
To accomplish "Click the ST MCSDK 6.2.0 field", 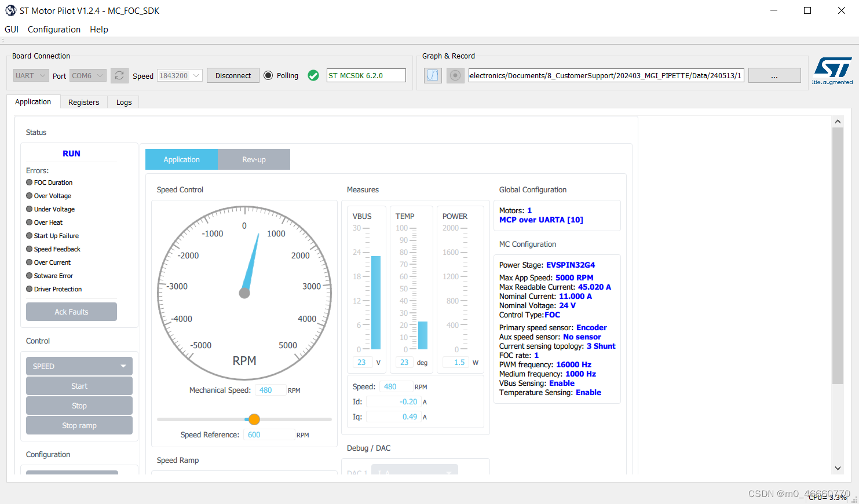I will point(366,75).
